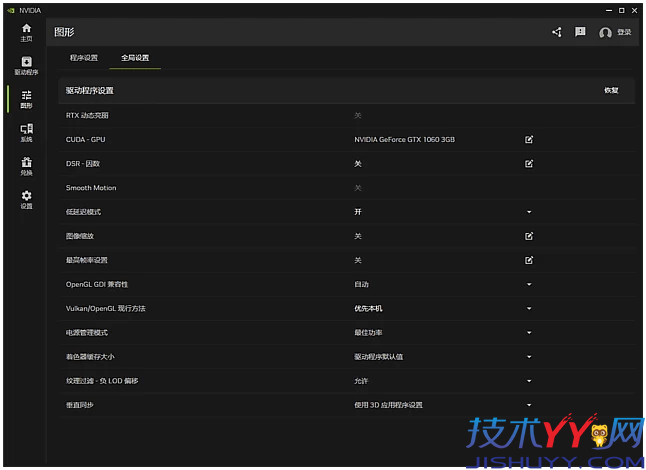The width and height of the screenshot is (646, 470).
Task: Edit the DSR - 因数 setting
Action: [x=529, y=164]
